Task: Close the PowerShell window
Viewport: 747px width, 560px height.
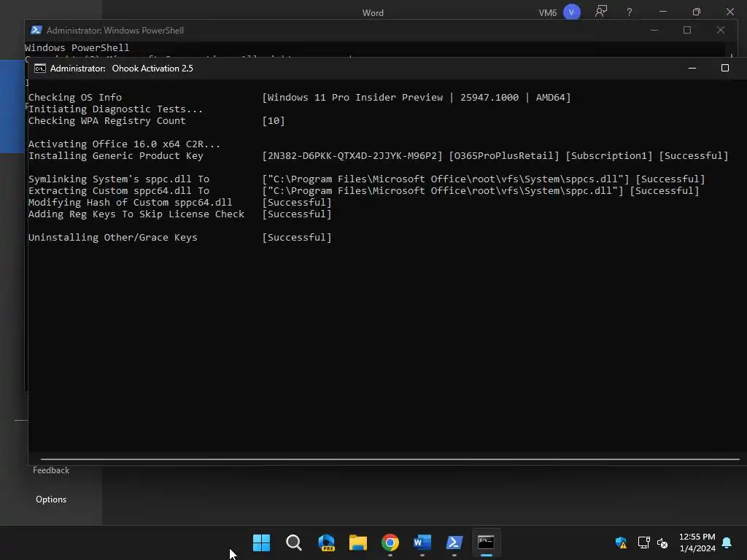Action: (720, 30)
